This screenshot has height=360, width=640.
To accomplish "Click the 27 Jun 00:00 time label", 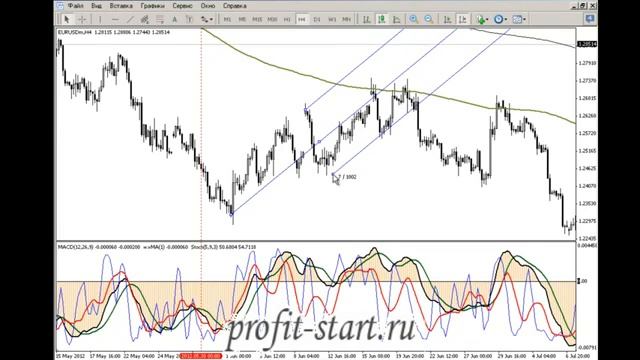I will coord(479,356).
